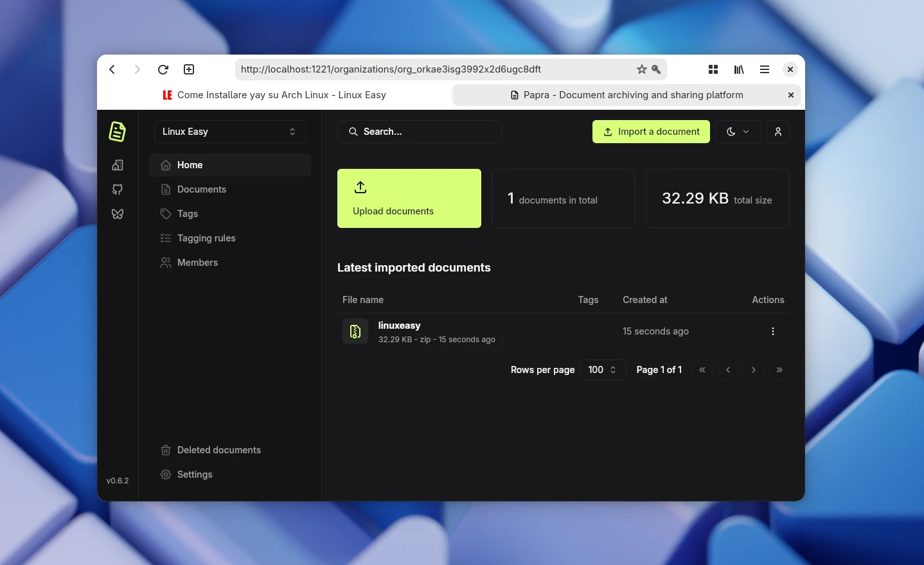The image size is (924, 565).
Task: Click the linuxeasy zip file icon
Action: pyautogui.click(x=355, y=331)
